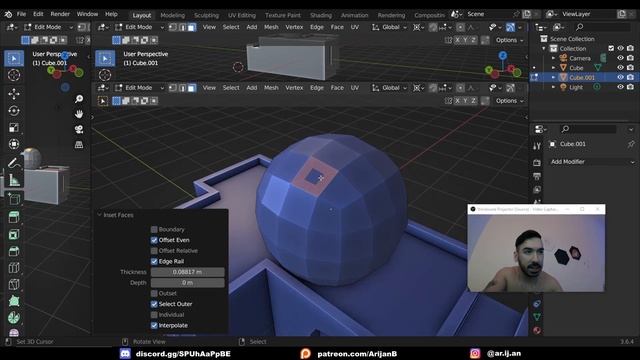This screenshot has width=640, height=360.
Task: Select Cube.001 in the outliner
Action: tap(582, 78)
